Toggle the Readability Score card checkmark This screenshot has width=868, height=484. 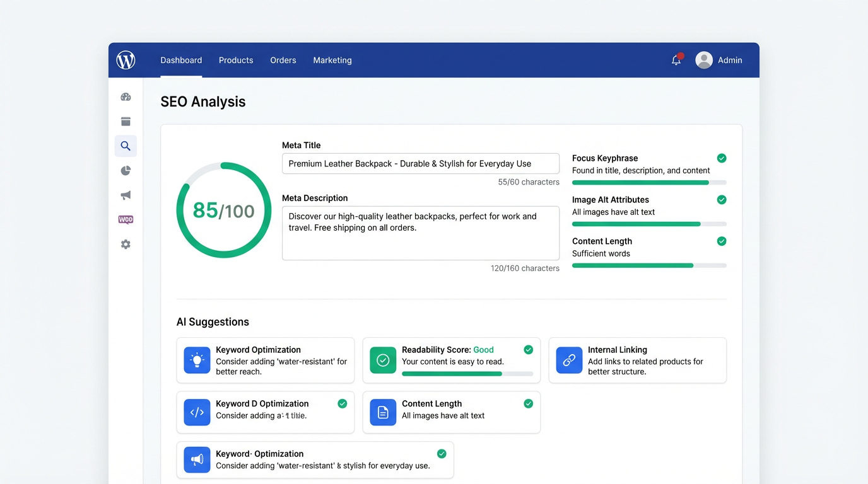tap(528, 350)
